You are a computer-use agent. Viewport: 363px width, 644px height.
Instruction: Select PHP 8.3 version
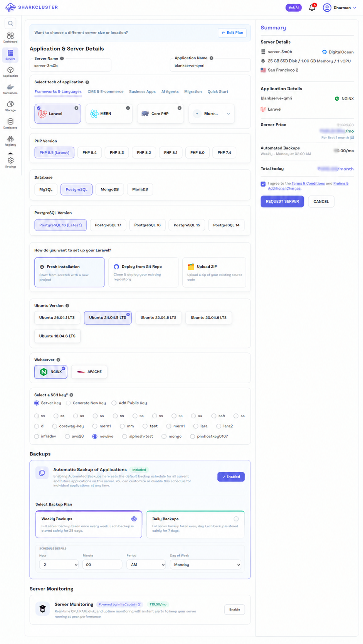pyautogui.click(x=117, y=153)
